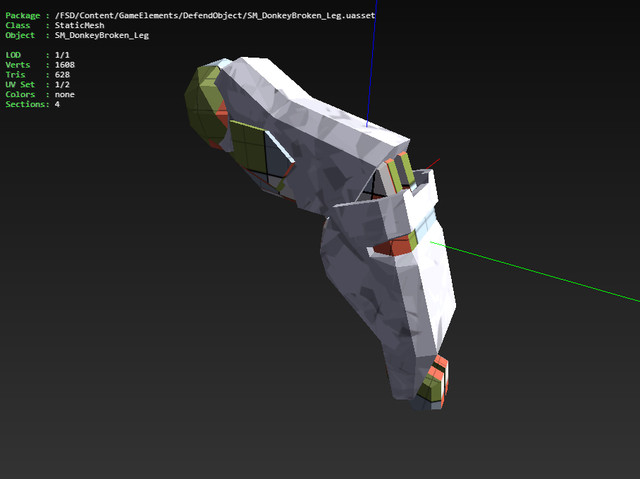Select the Package path text line

[190, 16]
